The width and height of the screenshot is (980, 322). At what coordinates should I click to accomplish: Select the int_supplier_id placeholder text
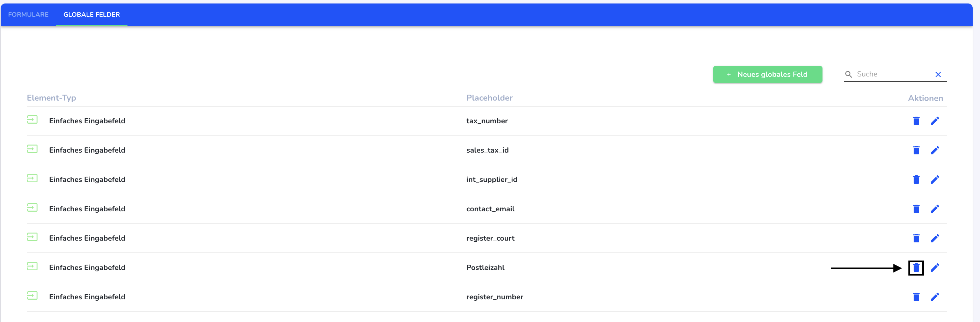click(x=491, y=180)
